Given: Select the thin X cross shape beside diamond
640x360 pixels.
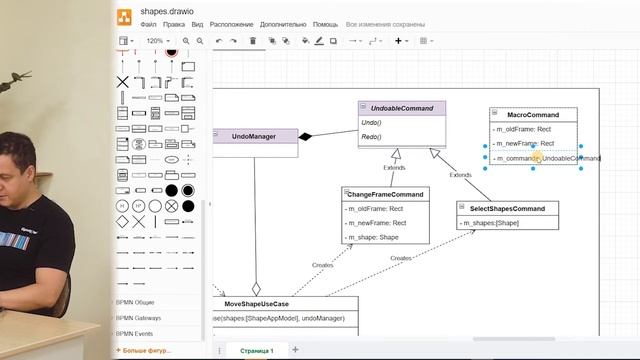Looking at the screenshot, I should coord(139,222).
